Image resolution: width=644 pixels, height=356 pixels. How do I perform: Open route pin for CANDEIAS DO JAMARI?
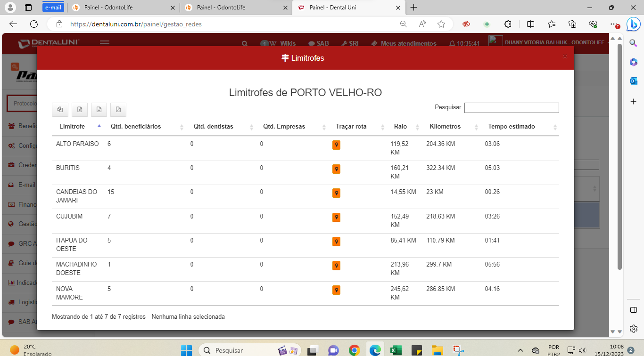336,193
